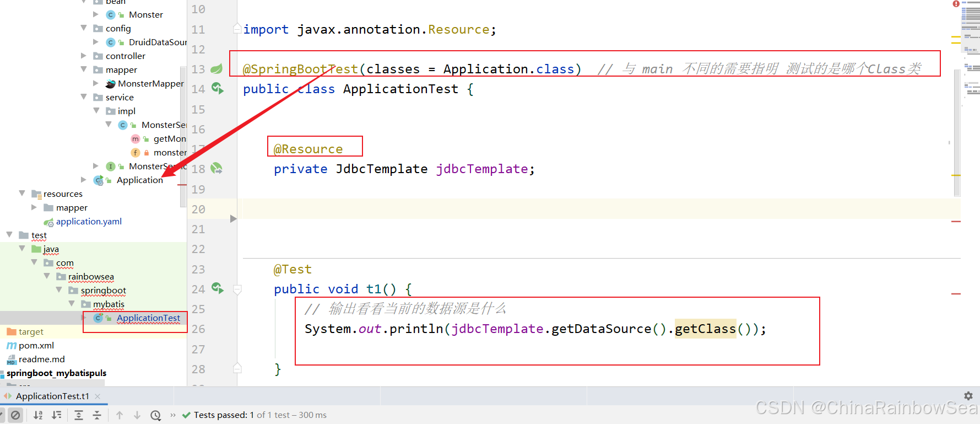Expand the controller package node
Image resolution: width=980 pixels, height=424 pixels.
coord(84,56)
